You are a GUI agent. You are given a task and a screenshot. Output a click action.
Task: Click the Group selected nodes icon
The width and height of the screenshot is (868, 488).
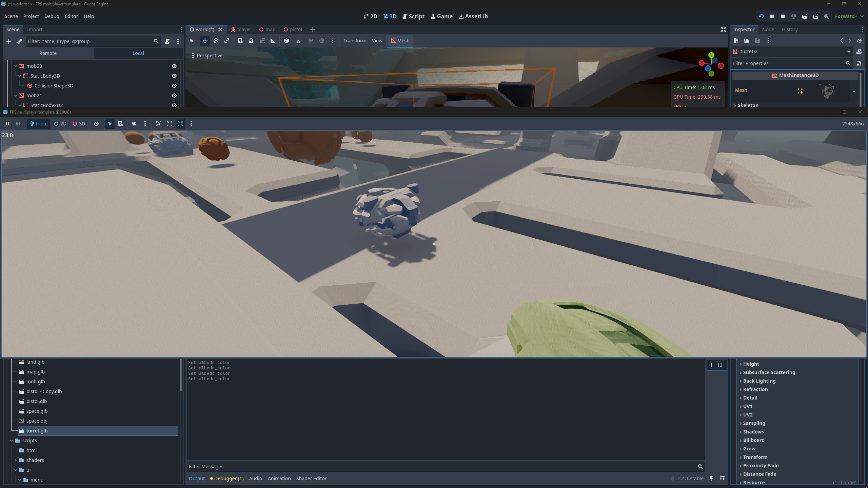pyautogui.click(x=262, y=41)
